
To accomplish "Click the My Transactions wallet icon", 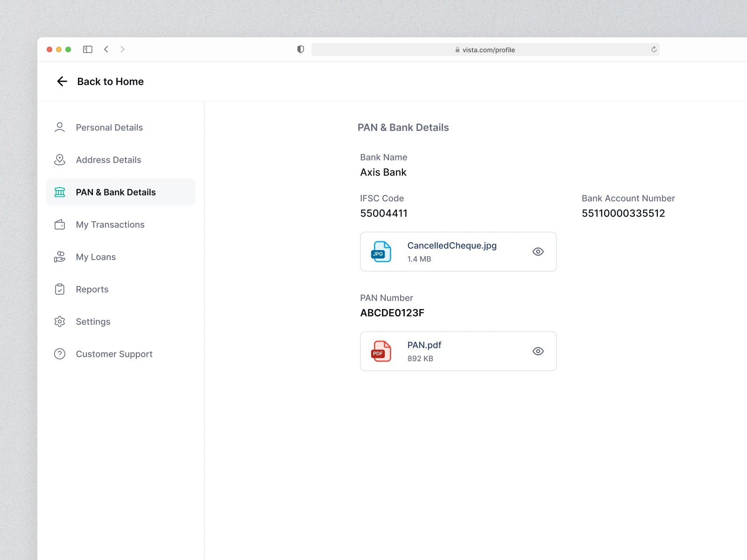I will point(60,224).
